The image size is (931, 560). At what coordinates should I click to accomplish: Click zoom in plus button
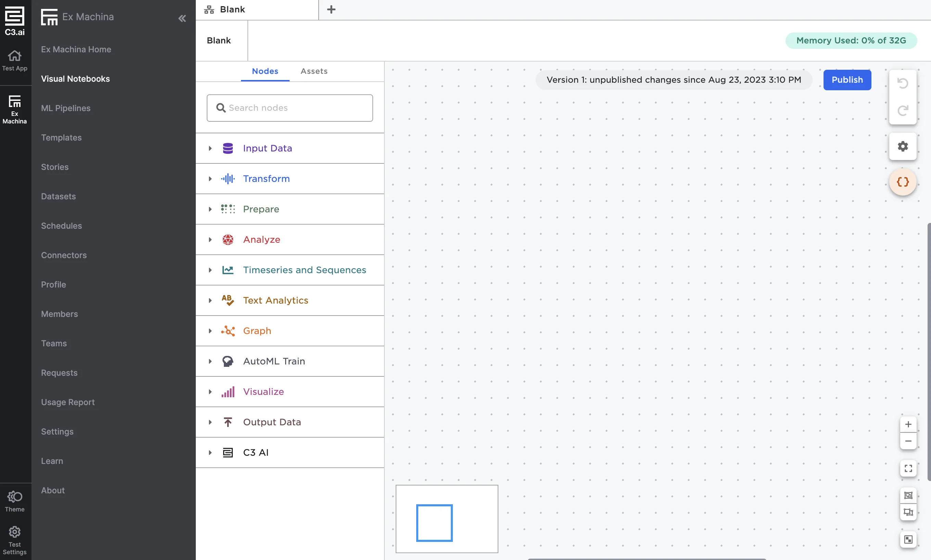pos(908,424)
